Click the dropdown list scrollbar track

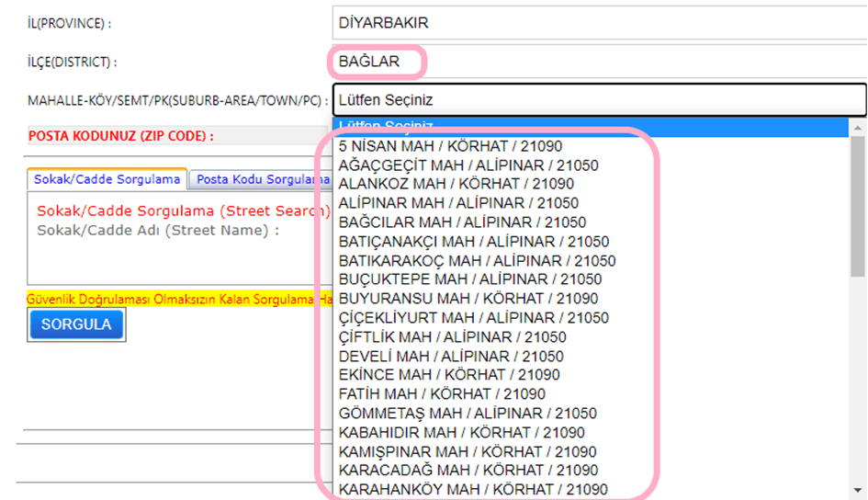click(x=858, y=386)
